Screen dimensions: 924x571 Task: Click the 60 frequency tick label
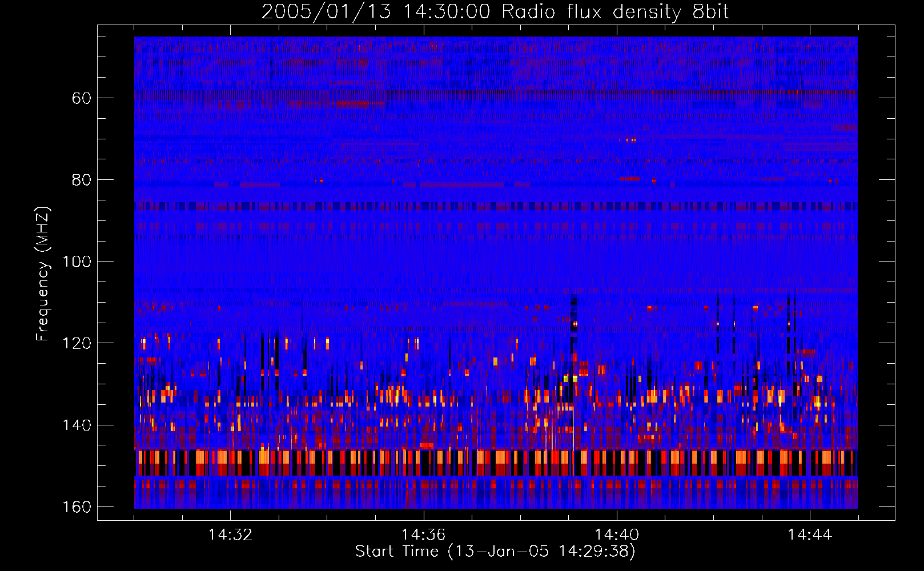[81, 98]
